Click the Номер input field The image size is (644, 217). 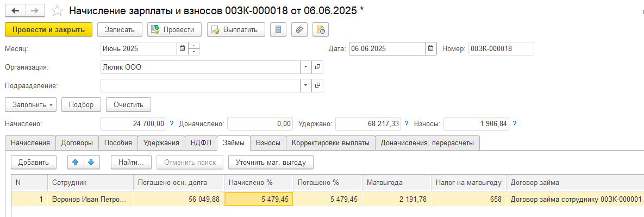tap(501, 48)
